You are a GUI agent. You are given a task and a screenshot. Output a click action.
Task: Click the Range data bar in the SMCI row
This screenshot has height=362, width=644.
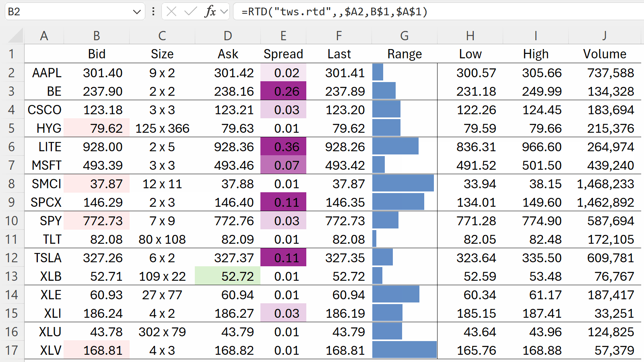pos(403,183)
